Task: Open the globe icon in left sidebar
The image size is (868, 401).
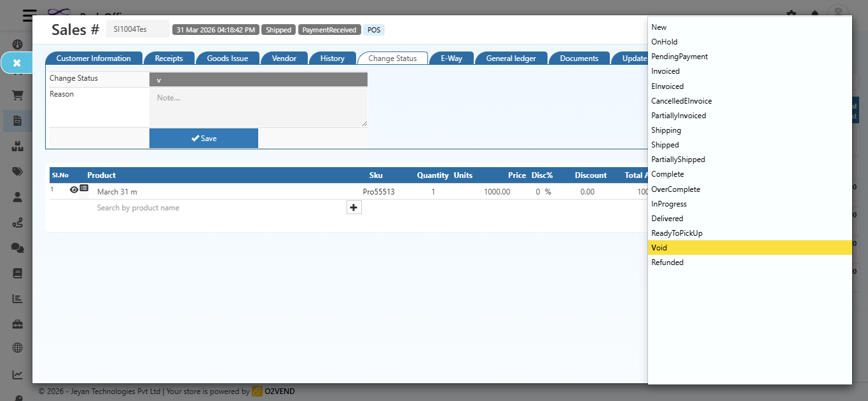Action: (17, 348)
